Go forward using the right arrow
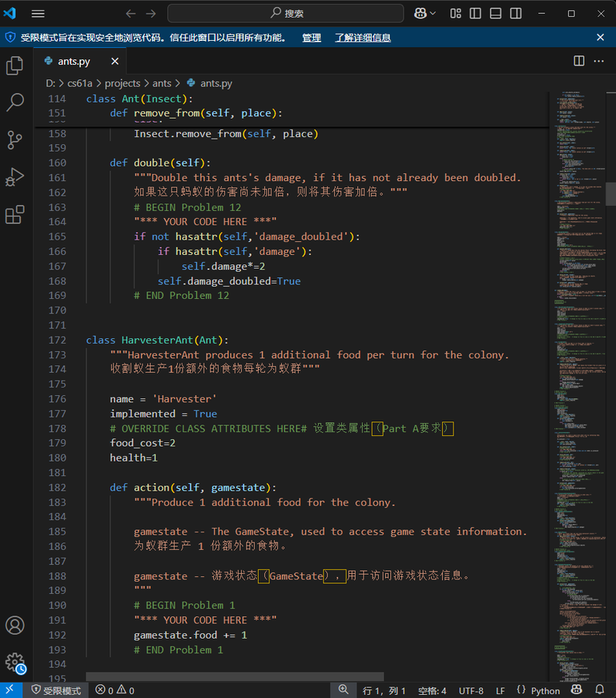 (x=151, y=14)
